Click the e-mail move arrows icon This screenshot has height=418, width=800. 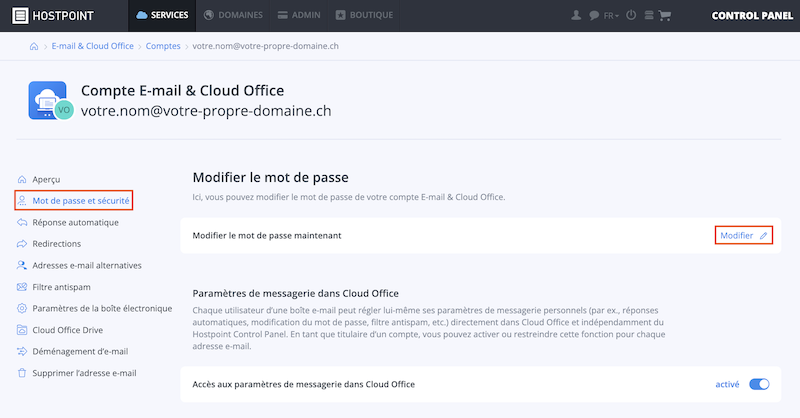[x=22, y=351]
